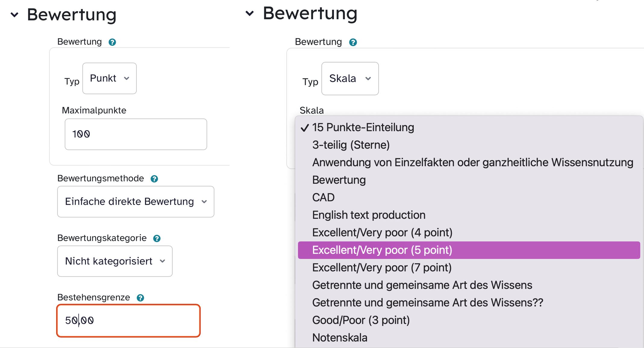Select 15 Punkte-Einteilung scale option
The image size is (644, 348).
pos(363,127)
